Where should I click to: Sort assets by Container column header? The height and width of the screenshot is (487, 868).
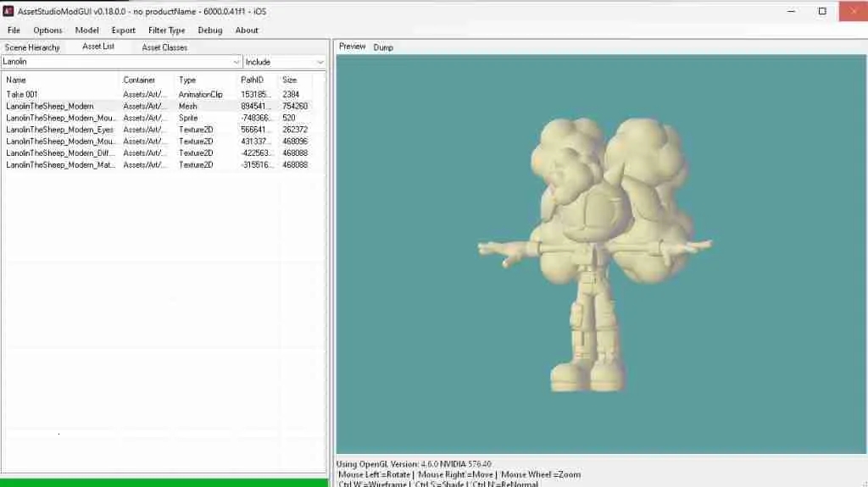pos(147,80)
